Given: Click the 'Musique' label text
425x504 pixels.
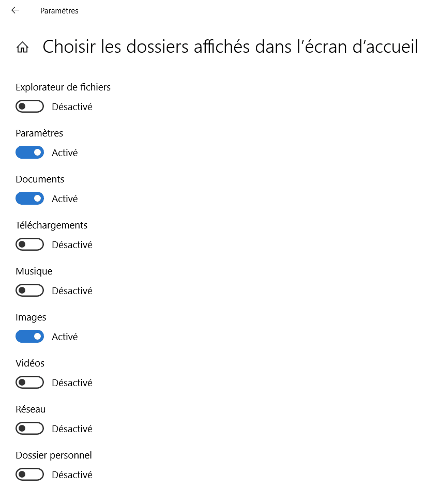Looking at the screenshot, I should pos(34,271).
